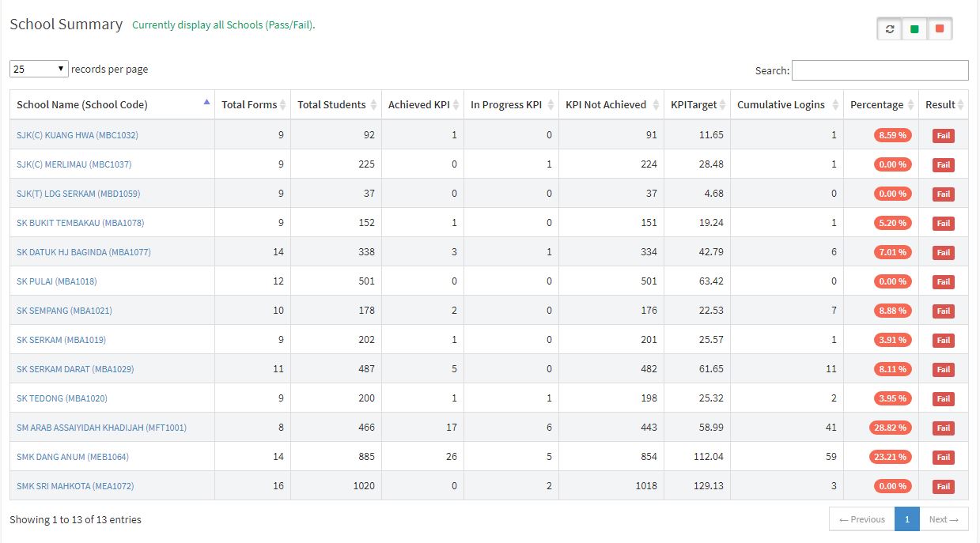Open SMK SRI MAHKOTA (MEA1072) link

click(75, 486)
